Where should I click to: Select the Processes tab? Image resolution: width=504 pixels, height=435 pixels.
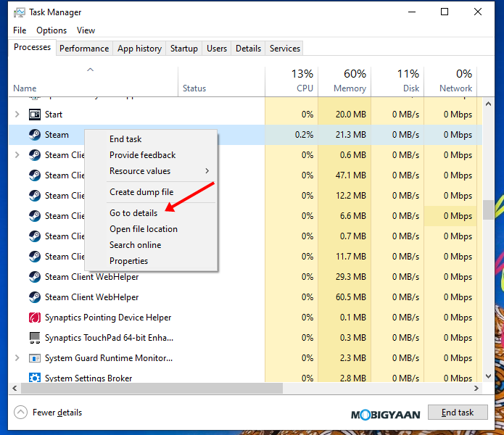32,47
